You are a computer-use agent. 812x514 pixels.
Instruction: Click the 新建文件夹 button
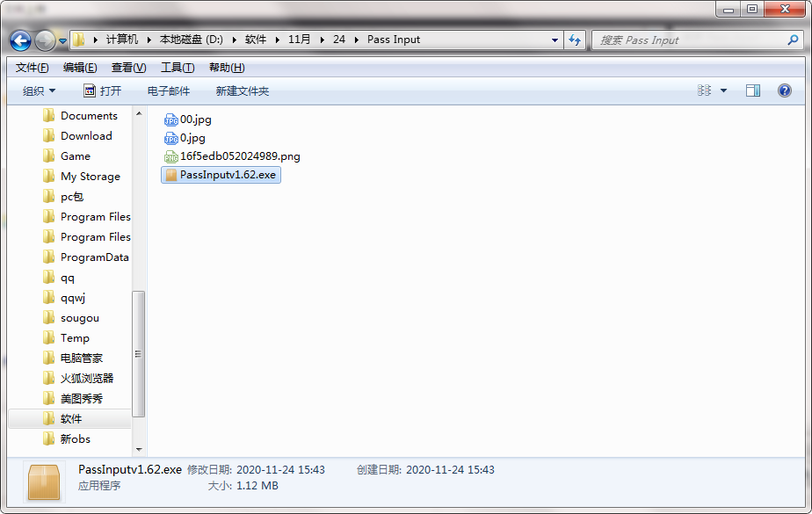tap(242, 90)
